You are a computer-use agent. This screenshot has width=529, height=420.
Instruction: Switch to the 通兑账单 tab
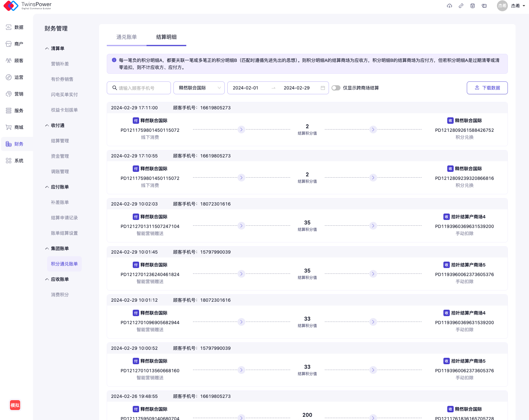(x=126, y=37)
